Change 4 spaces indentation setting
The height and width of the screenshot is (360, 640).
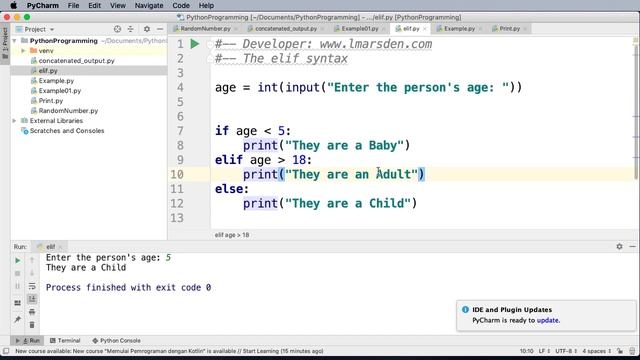[596, 351]
